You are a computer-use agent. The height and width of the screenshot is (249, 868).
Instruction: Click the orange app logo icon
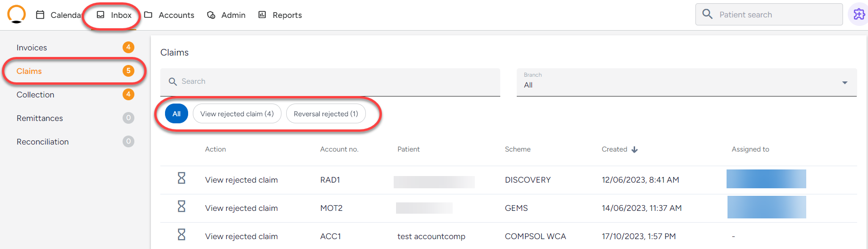pos(17,14)
